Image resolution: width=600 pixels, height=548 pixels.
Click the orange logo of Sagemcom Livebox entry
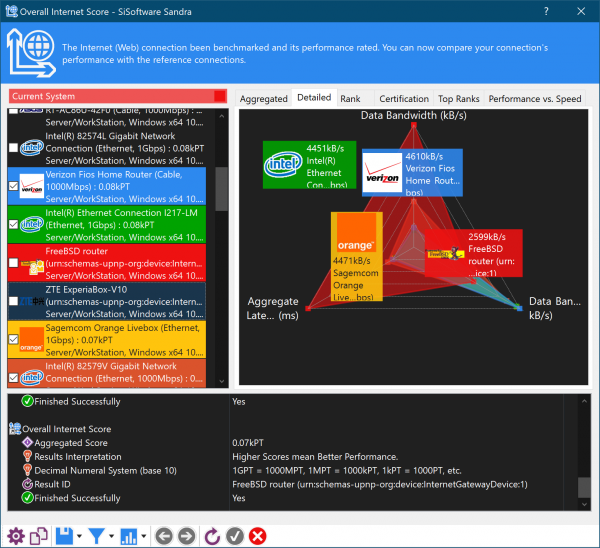pyautogui.click(x=32, y=339)
